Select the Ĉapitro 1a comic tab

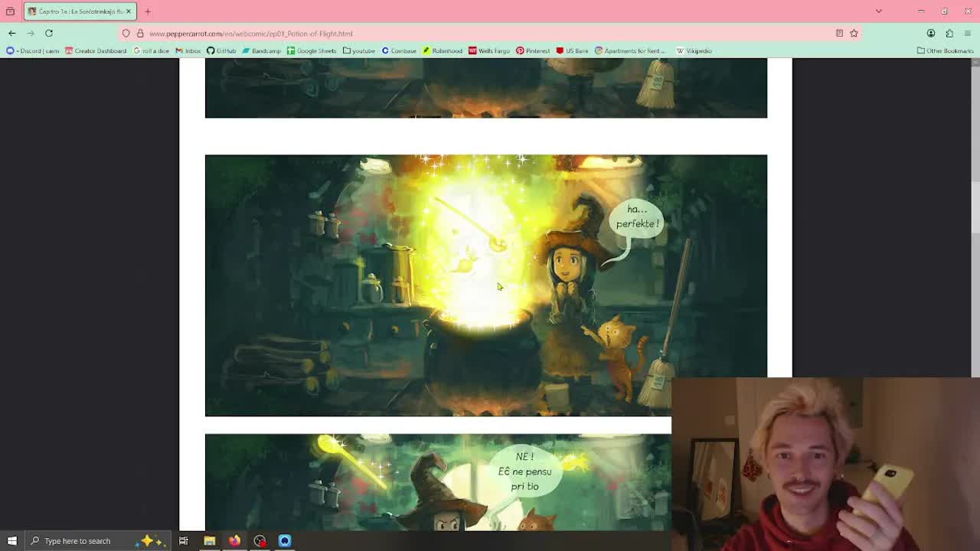click(80, 11)
